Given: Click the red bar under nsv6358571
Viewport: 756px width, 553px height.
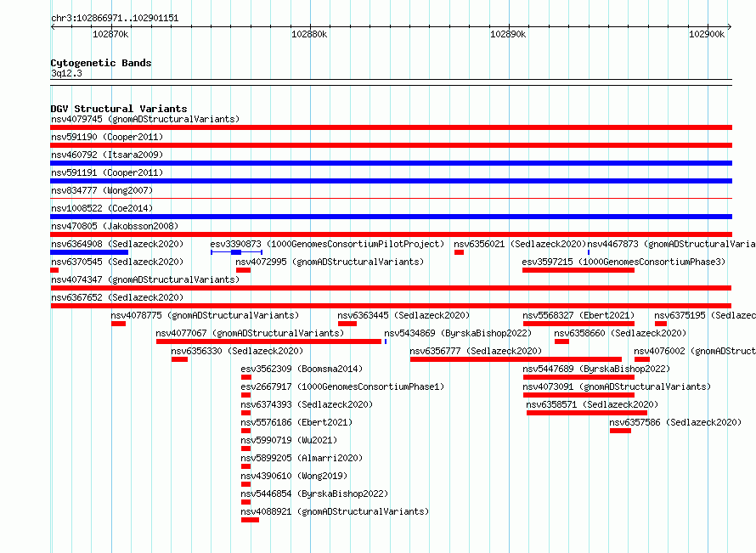Looking at the screenshot, I should (587, 413).
